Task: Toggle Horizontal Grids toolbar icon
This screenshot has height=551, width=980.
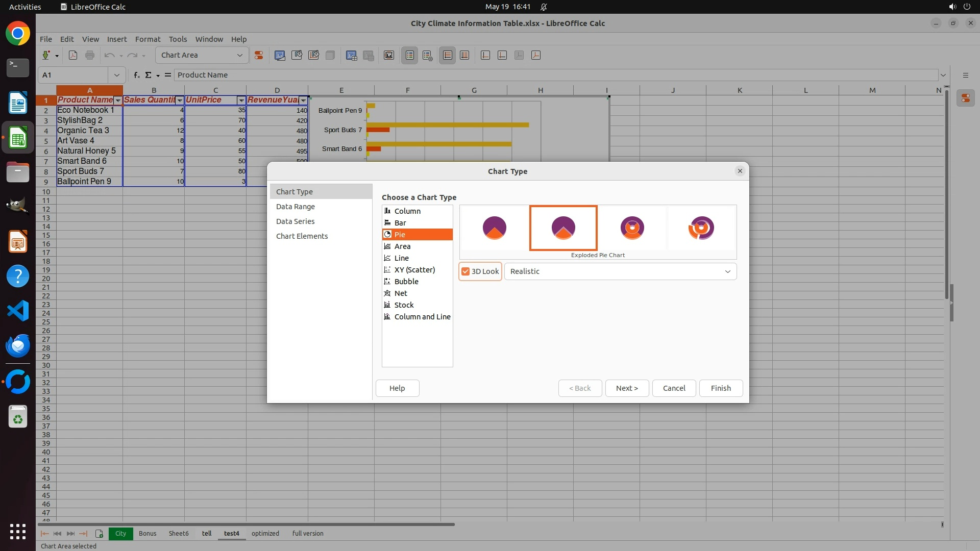Action: click(448, 55)
